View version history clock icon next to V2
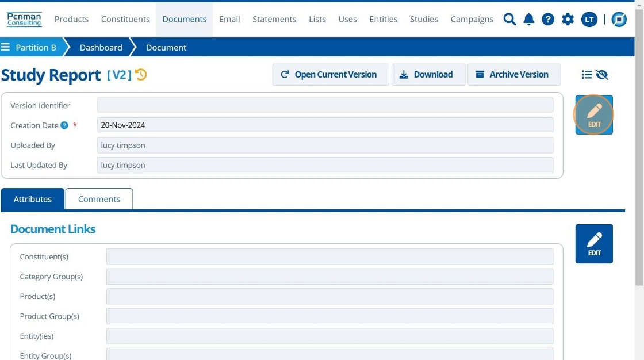The image size is (644, 360). click(141, 74)
